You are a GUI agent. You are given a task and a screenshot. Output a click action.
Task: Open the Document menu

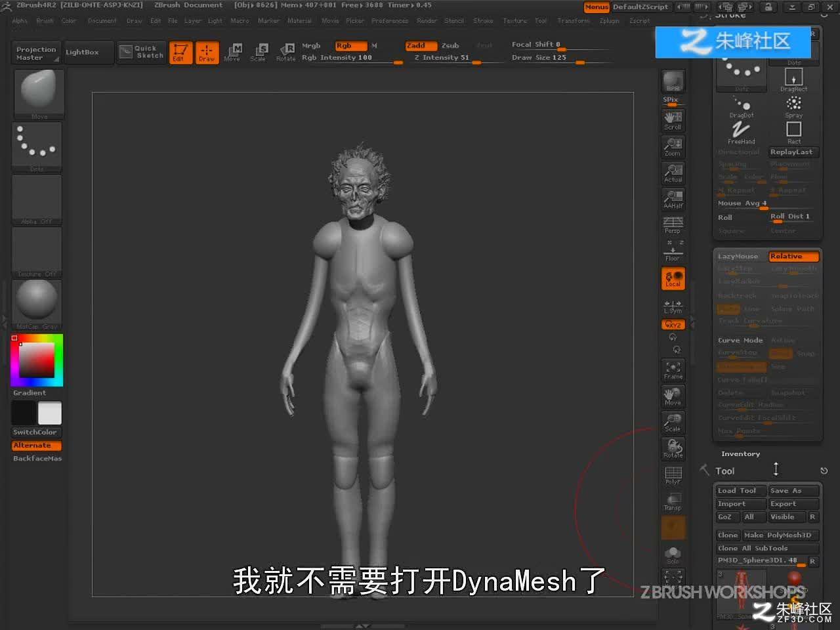pos(102,21)
